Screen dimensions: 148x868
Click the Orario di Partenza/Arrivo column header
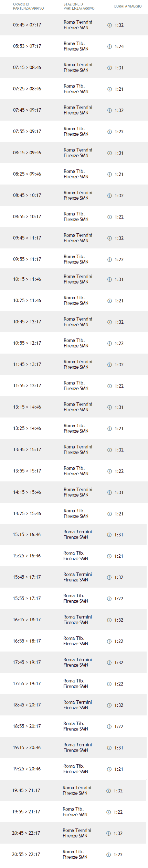[x=28, y=6]
